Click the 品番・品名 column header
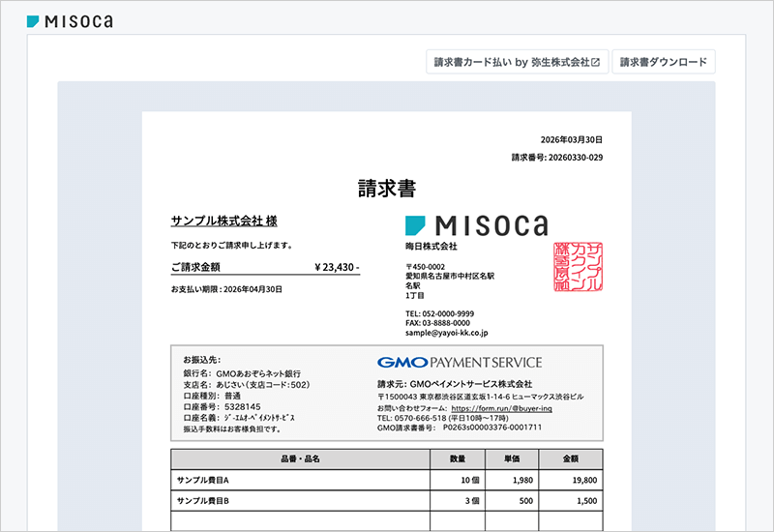Viewport: 774px width, 532px height. coord(300,458)
